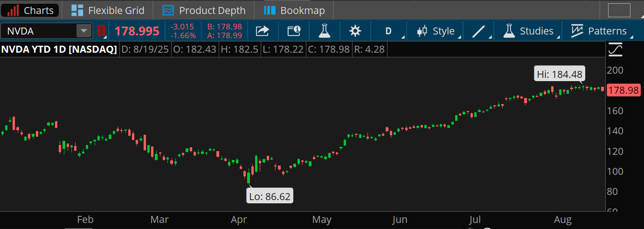
Task: Click the high value H: 182.5
Action: (x=239, y=49)
